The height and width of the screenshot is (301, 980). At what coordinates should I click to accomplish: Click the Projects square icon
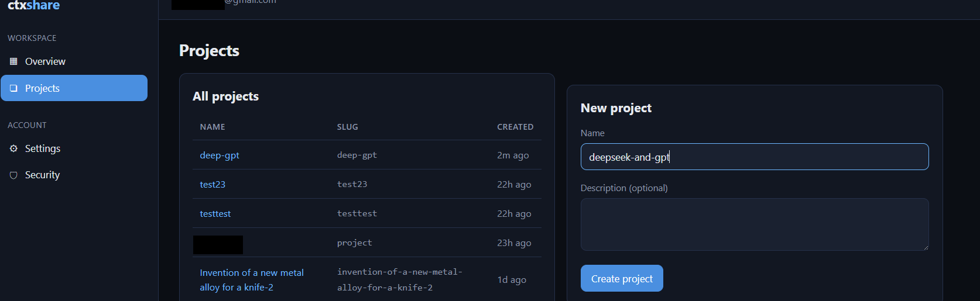(x=13, y=88)
